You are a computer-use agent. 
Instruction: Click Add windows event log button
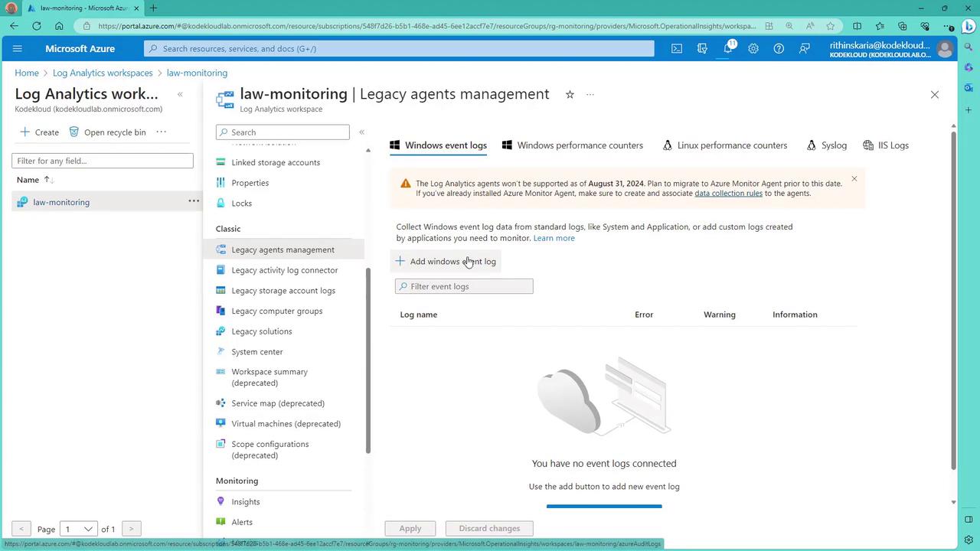point(446,261)
